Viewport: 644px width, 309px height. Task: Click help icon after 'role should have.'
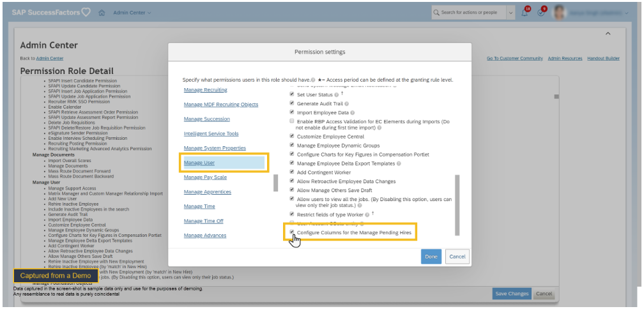click(x=313, y=80)
